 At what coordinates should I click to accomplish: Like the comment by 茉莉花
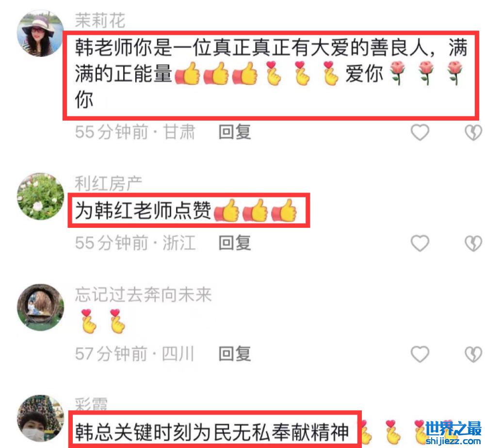click(x=420, y=132)
